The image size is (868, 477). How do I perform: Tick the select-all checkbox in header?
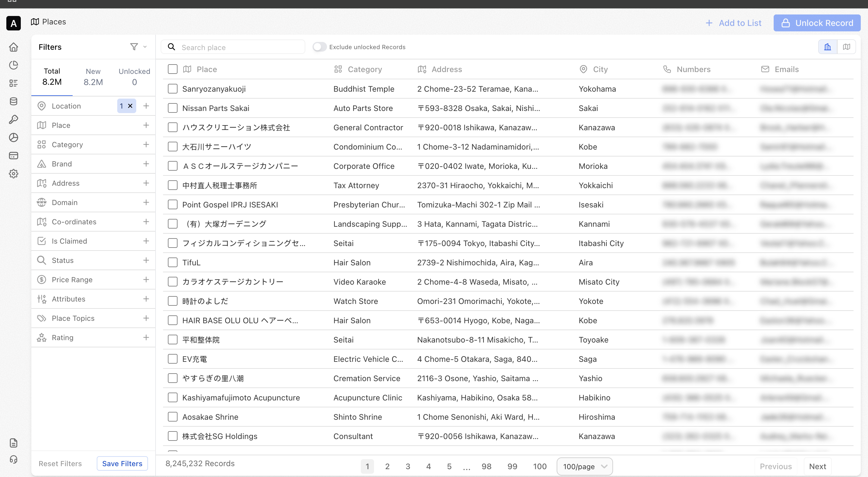pyautogui.click(x=172, y=69)
